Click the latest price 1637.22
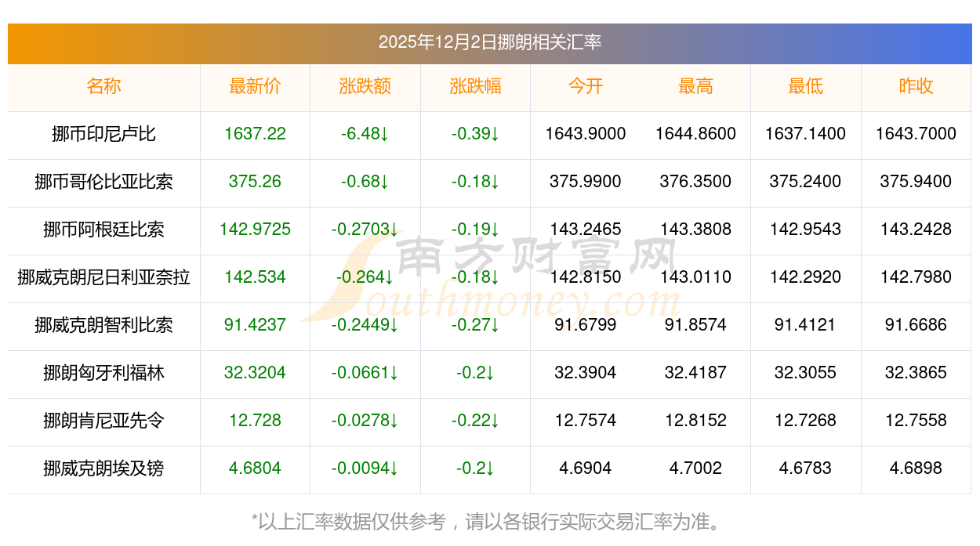The image size is (980, 546). (x=255, y=134)
